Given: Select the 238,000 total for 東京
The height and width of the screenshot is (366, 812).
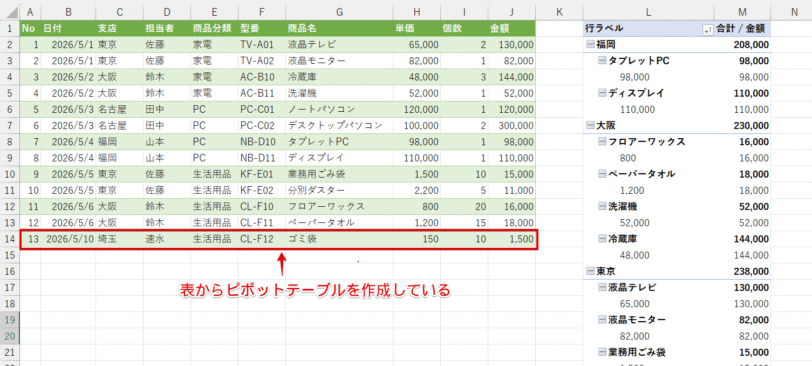Looking at the screenshot, I should click(x=743, y=271).
